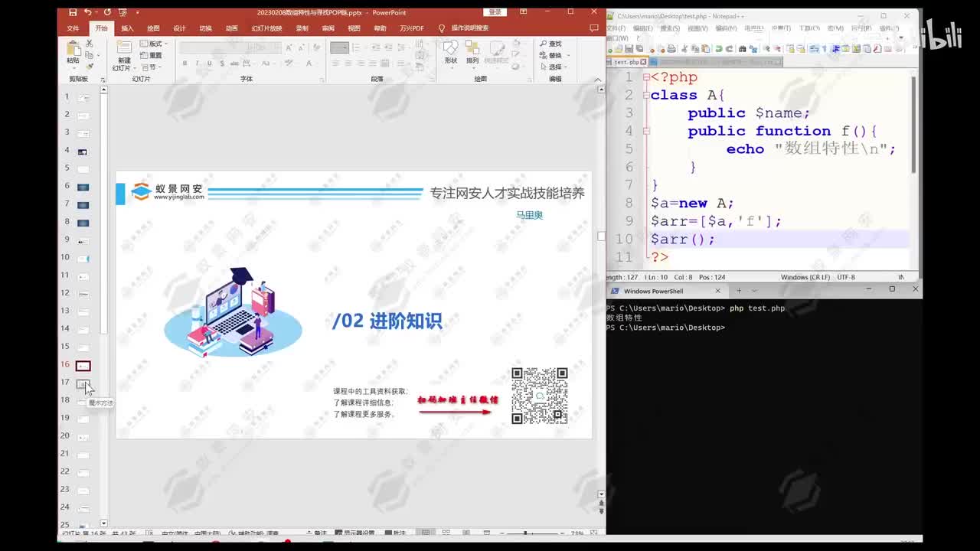Image resolution: width=980 pixels, height=551 pixels.
Task: Switch to the Design (设计) ribbon tab
Action: point(179,28)
